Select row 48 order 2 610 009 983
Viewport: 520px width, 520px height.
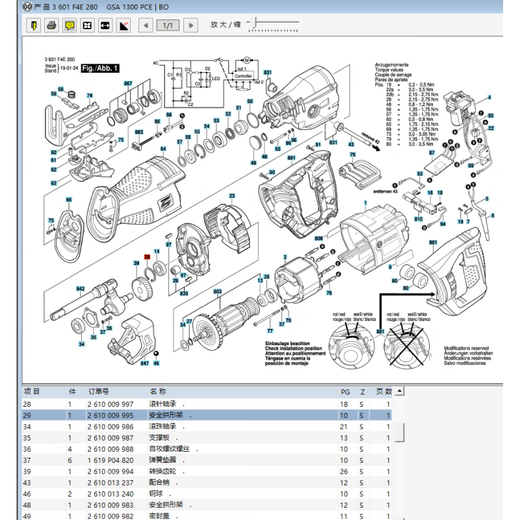click(x=207, y=505)
